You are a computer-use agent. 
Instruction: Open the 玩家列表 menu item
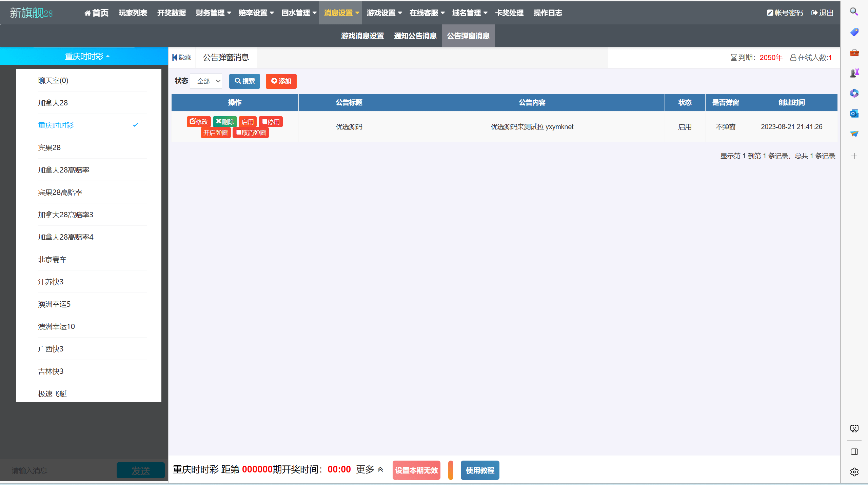(x=133, y=13)
